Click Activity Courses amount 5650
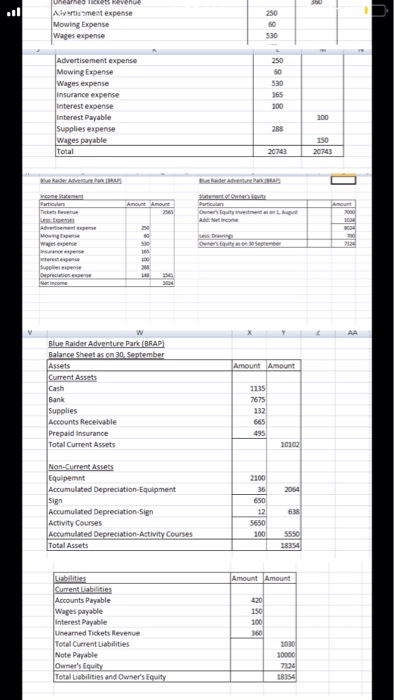This screenshot has height=700, width=394. point(258,523)
